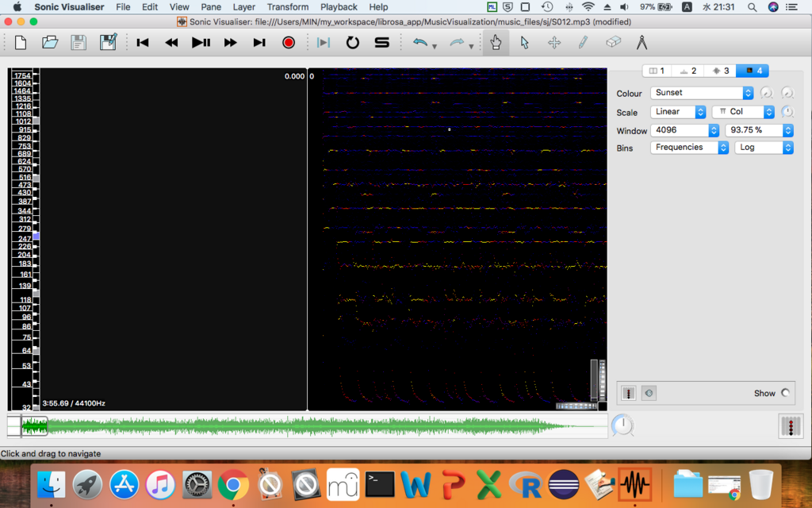Open the Bins dropdown showing Frequencies
The width and height of the screenshot is (812, 508).
(x=689, y=147)
